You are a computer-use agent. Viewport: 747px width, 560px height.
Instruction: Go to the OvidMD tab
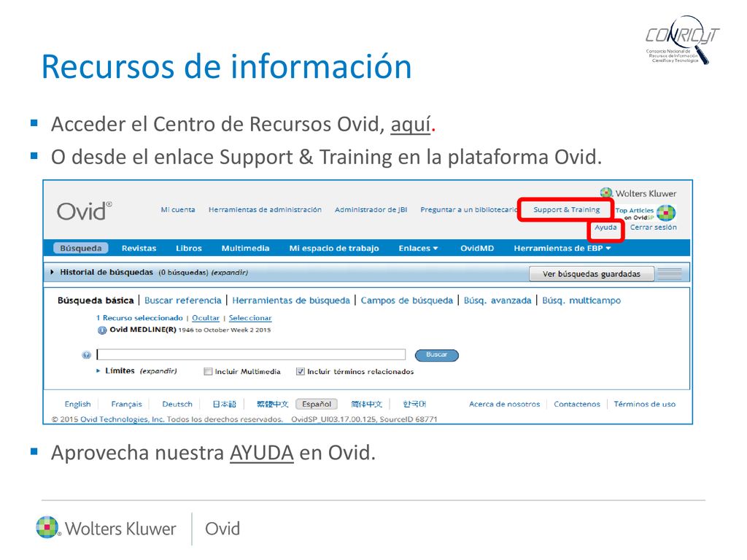477,248
